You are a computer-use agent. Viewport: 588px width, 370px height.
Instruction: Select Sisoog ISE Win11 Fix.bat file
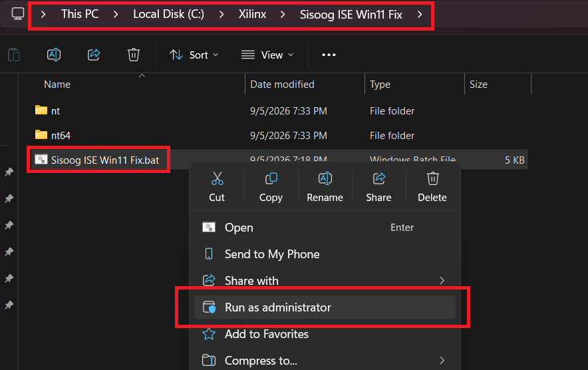(104, 160)
